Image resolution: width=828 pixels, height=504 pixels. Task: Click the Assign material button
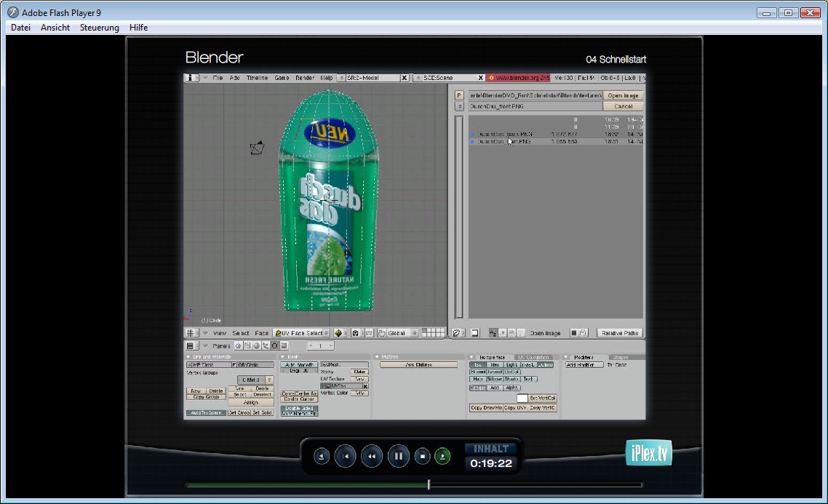(x=251, y=402)
